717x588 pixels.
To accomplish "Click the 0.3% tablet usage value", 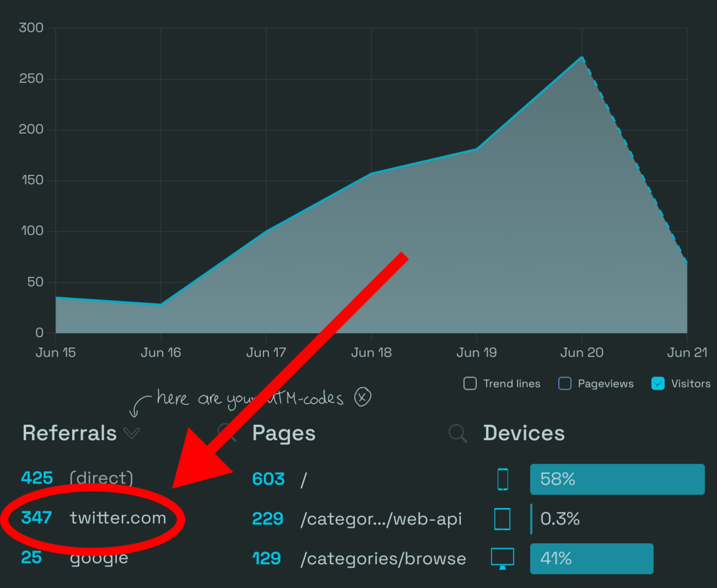I will point(560,519).
